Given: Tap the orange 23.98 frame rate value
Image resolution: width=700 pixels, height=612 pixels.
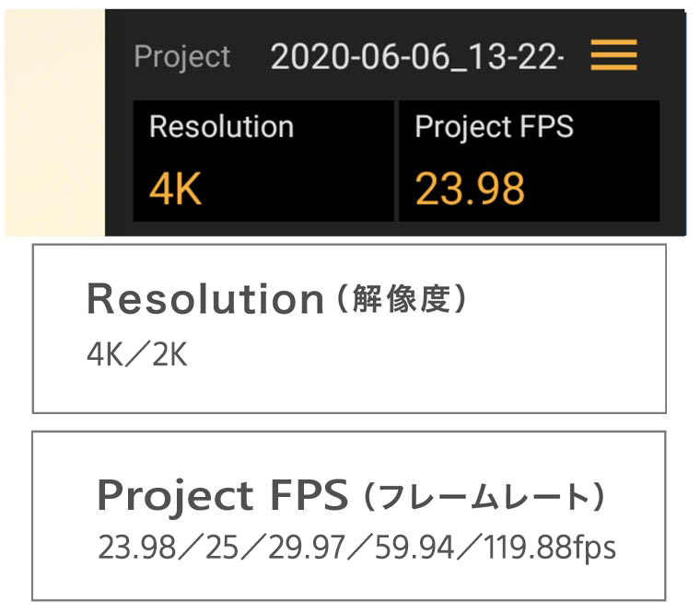Looking at the screenshot, I should pos(470,189).
